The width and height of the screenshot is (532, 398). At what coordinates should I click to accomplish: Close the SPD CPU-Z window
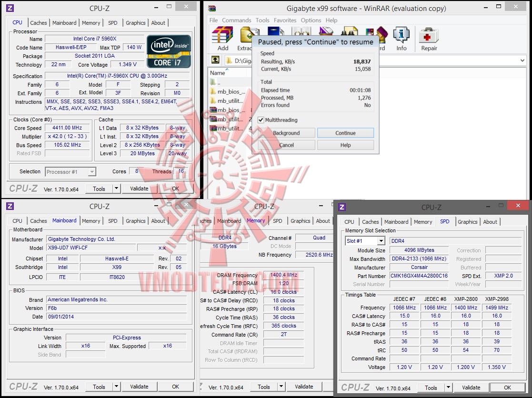pos(518,206)
